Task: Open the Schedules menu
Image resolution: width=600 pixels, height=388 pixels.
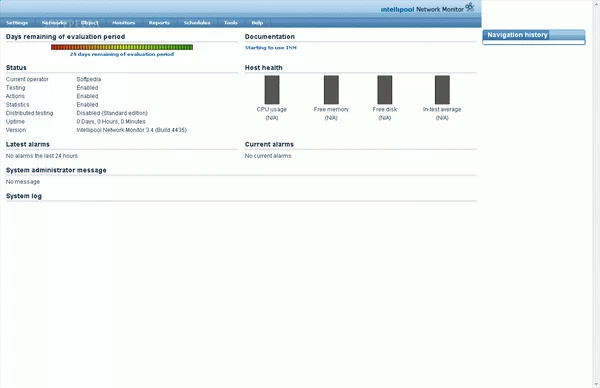Action: (x=197, y=23)
